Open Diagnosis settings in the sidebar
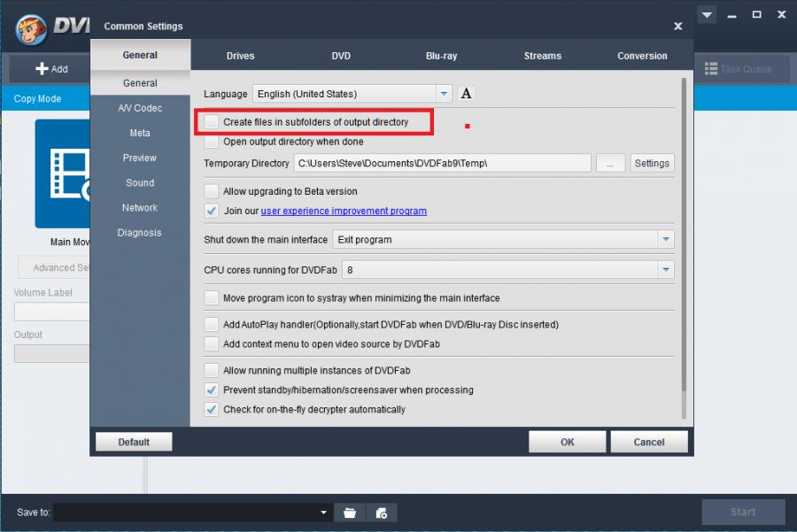797x532 pixels. [x=140, y=233]
